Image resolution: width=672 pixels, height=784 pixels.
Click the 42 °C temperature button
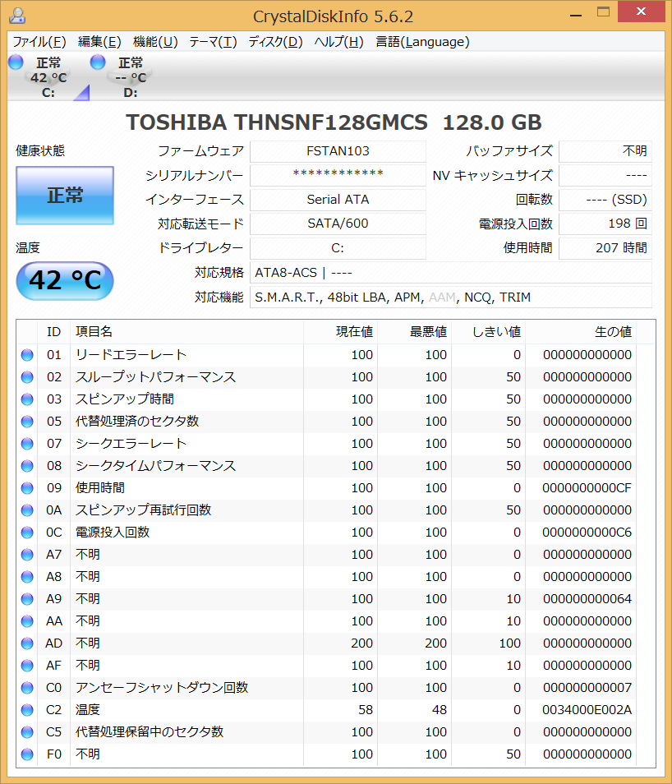tap(65, 280)
